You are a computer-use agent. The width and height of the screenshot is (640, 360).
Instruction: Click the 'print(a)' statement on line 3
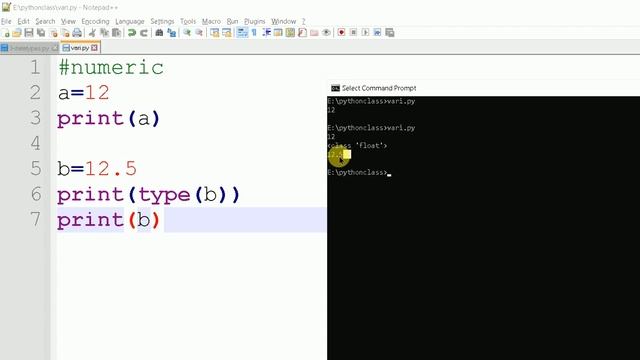click(x=109, y=119)
